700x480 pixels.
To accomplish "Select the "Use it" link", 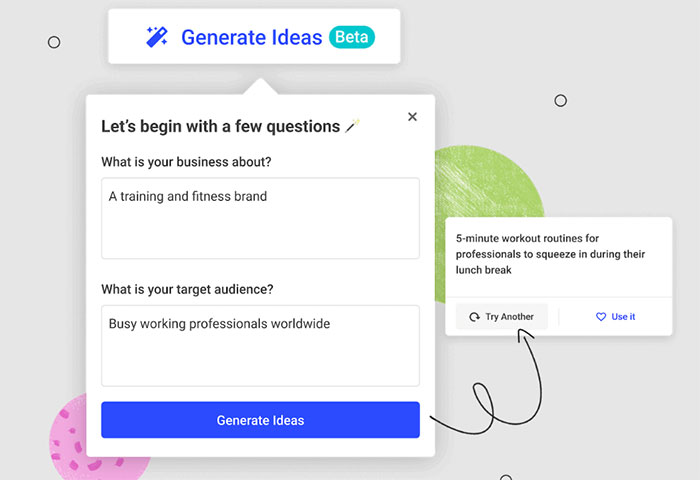I will [623, 317].
